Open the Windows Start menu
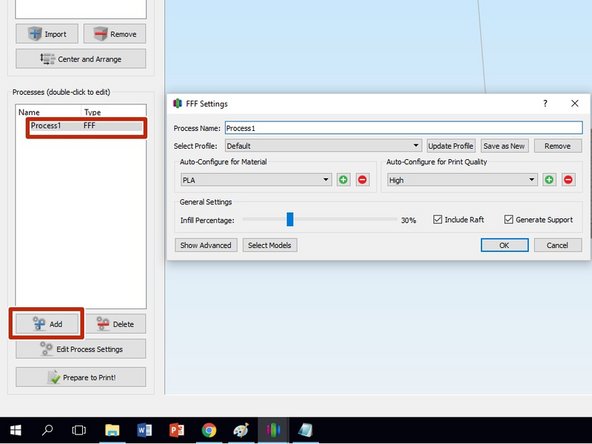This screenshot has height=444, width=592. [15, 430]
